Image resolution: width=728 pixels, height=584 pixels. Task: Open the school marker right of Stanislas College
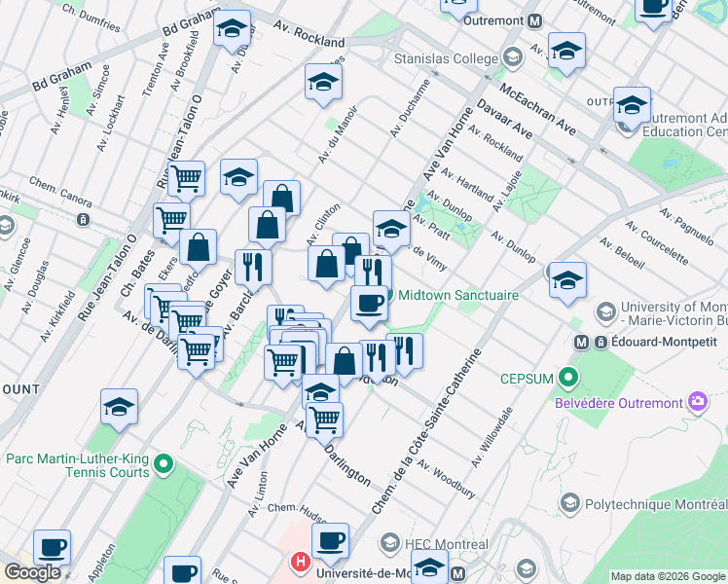[566, 53]
